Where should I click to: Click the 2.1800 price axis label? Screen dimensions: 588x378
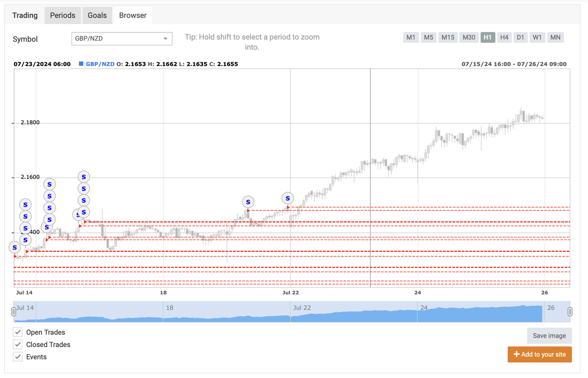tap(30, 123)
